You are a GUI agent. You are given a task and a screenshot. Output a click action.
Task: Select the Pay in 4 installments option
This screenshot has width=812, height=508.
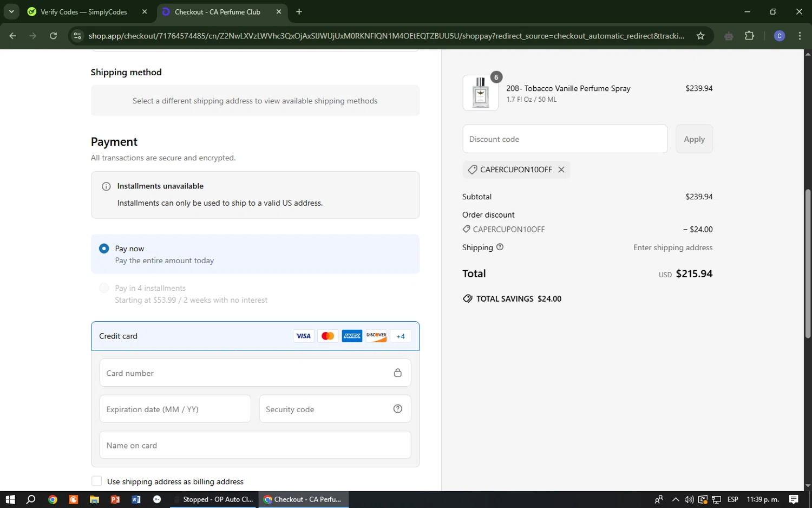point(104,288)
